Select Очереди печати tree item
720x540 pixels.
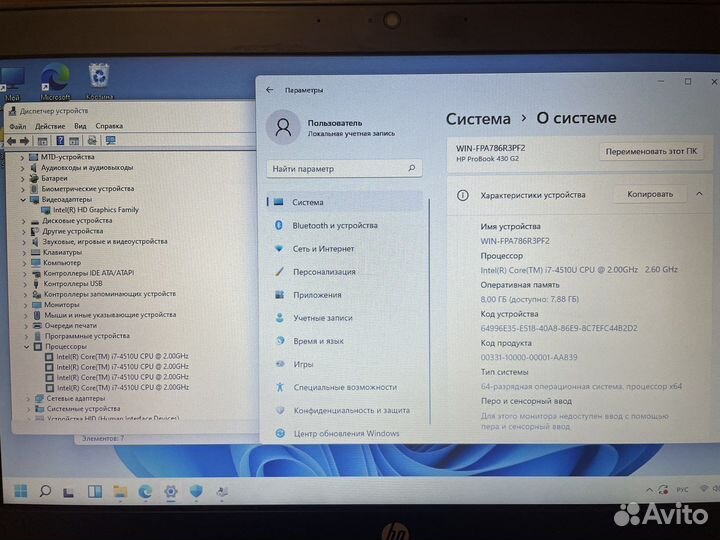[70, 326]
